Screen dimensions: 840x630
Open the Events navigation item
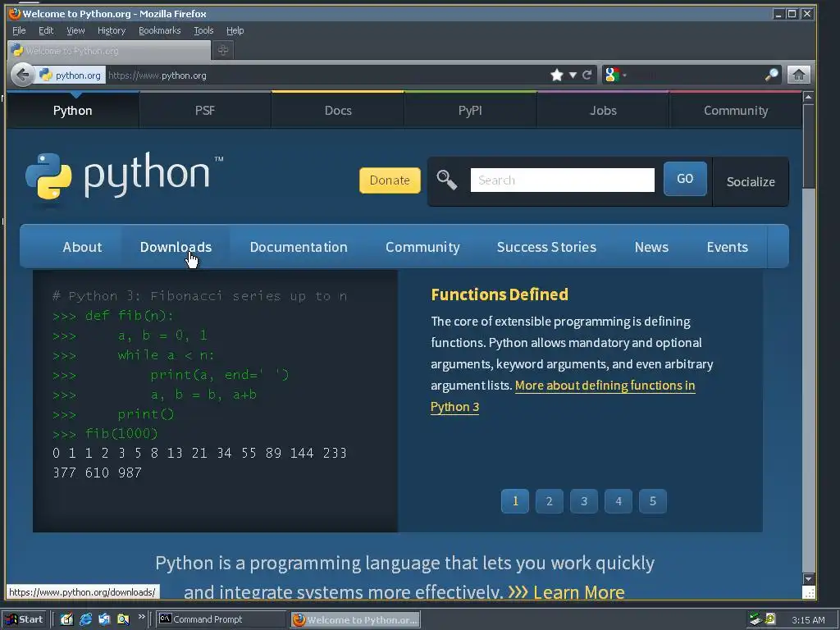tap(727, 247)
